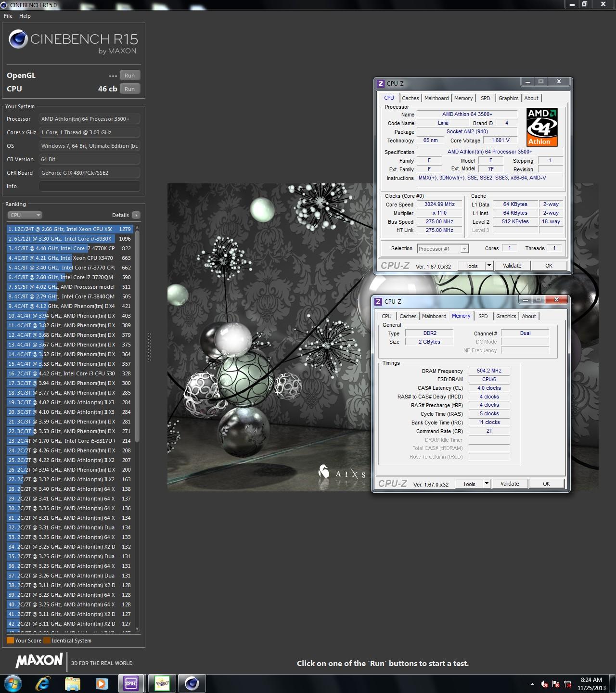Click Z icon in upper CPU-Z title bar
616x693 pixels.
click(381, 84)
